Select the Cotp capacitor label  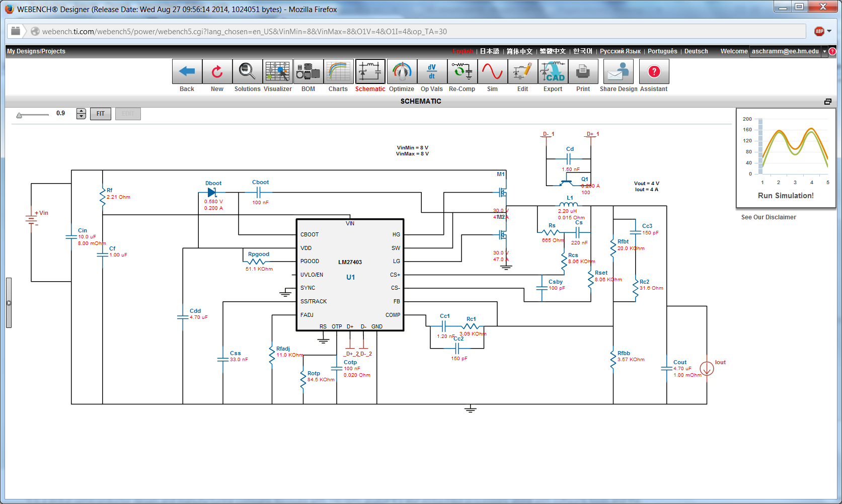coord(350,362)
